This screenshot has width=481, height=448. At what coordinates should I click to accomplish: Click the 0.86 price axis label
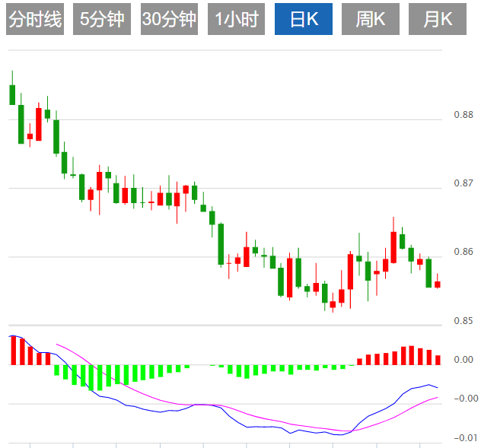463,252
